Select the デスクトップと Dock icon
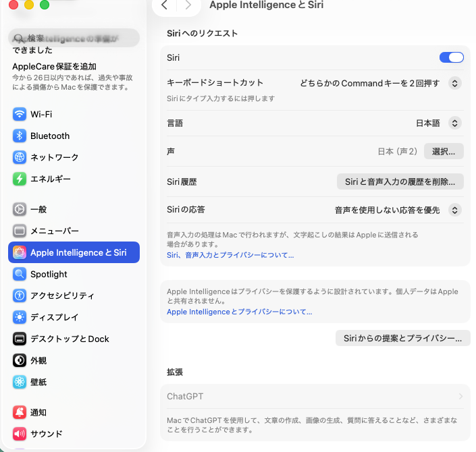 [x=20, y=339]
